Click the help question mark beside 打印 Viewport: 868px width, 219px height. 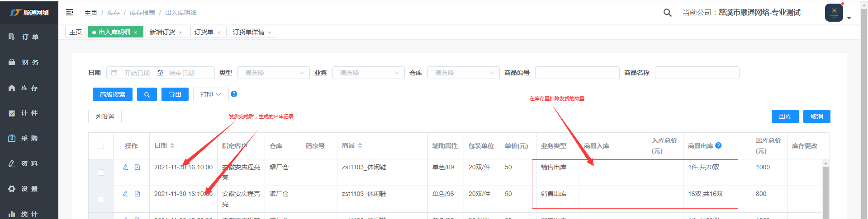(234, 94)
